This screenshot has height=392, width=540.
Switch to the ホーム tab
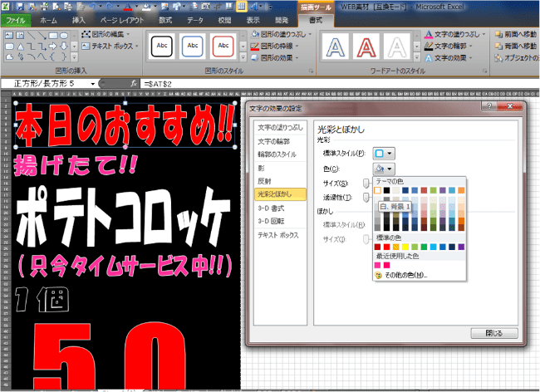tap(48, 20)
